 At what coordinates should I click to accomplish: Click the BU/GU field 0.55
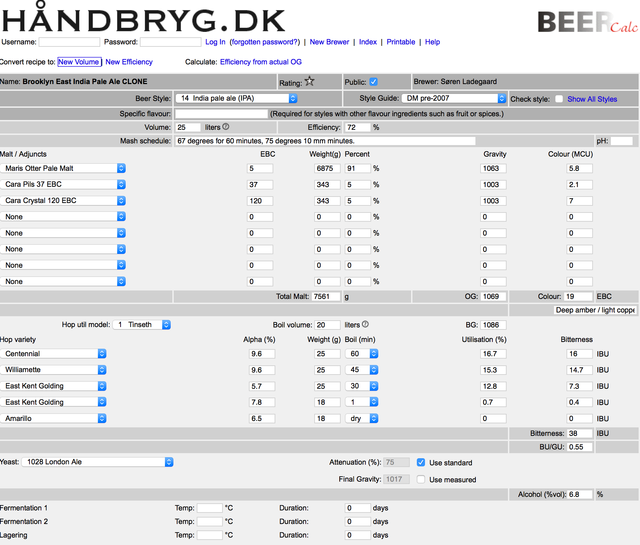click(x=580, y=447)
